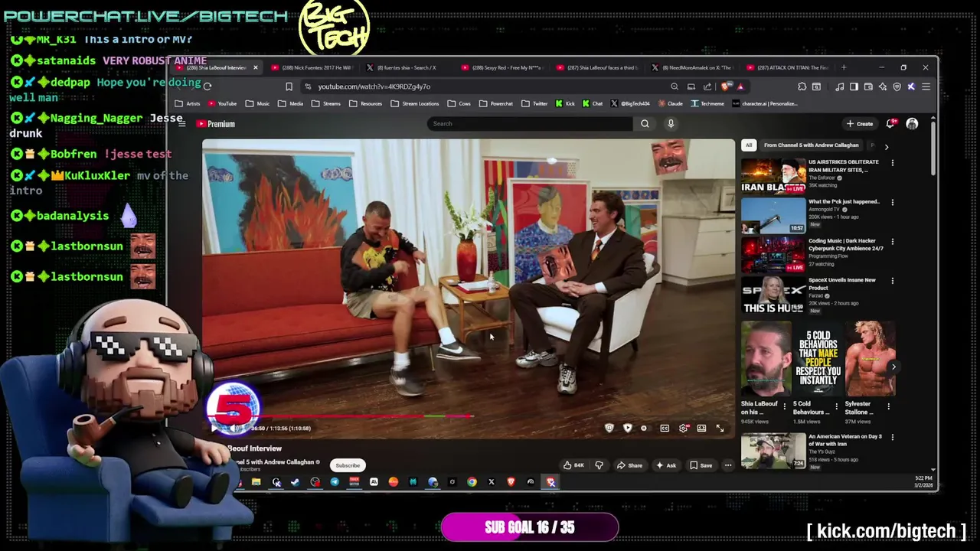Go to YouTube Premium home logo

(215, 124)
